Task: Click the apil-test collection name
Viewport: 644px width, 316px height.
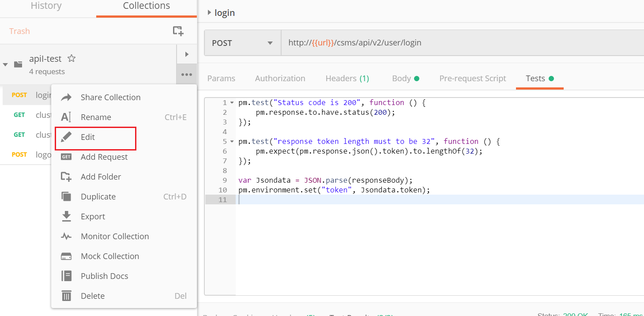Action: [x=46, y=58]
